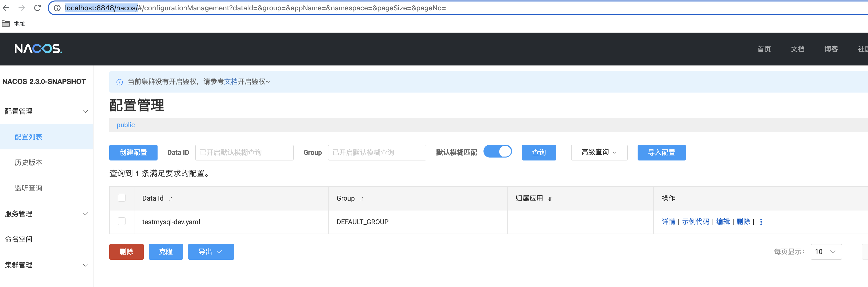Click the browser forward arrow
868x287 pixels.
pyautogui.click(x=22, y=8)
